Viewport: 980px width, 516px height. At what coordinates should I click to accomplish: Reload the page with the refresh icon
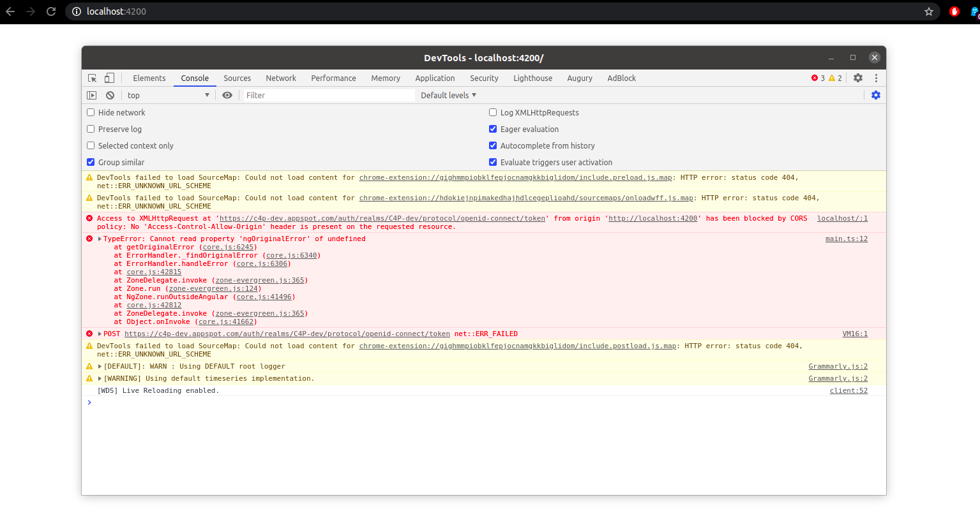(x=51, y=11)
